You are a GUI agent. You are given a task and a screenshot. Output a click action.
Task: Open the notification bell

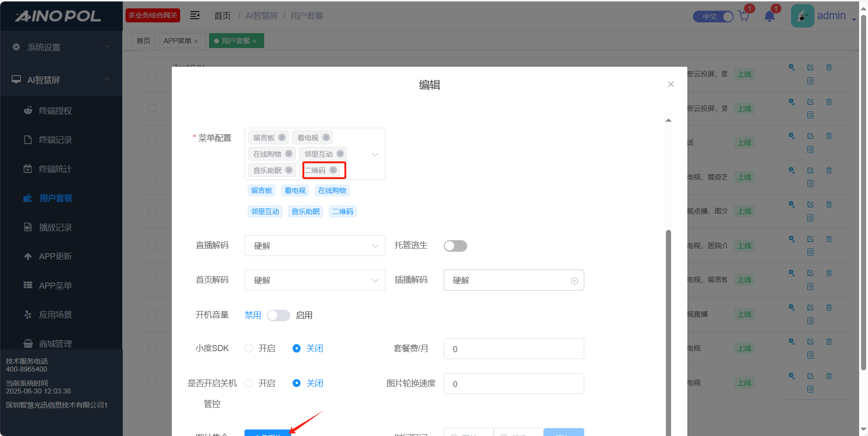(x=770, y=17)
